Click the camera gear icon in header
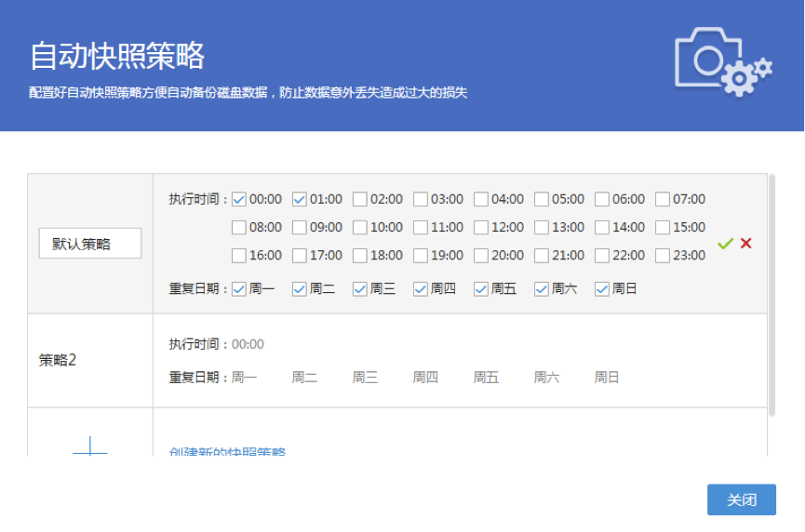The width and height of the screenshot is (805, 532). point(723,62)
